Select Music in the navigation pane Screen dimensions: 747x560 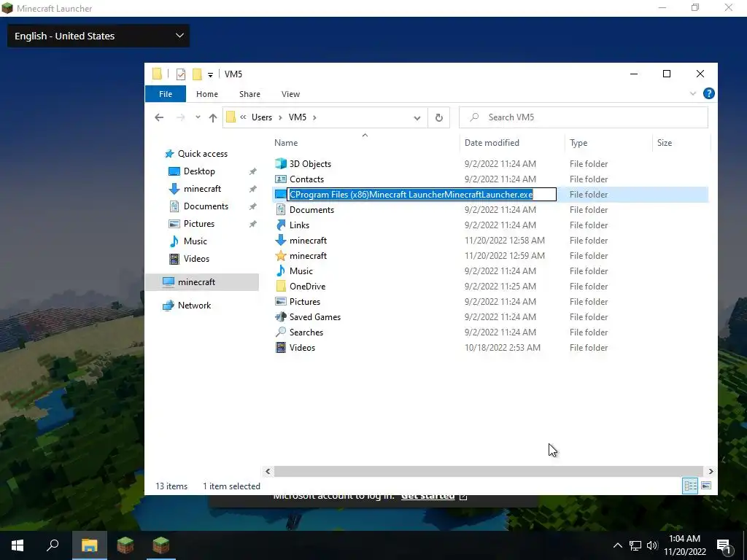pyautogui.click(x=195, y=241)
